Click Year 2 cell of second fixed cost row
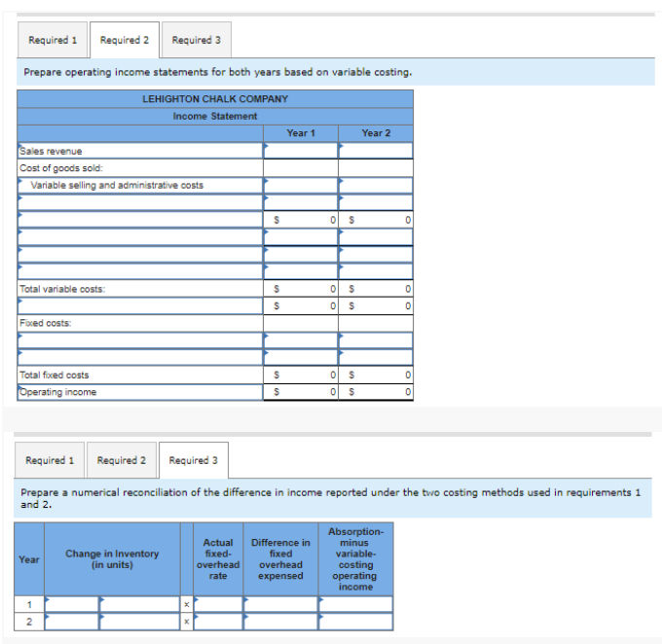This screenshot has height=644, width=662. click(x=376, y=357)
